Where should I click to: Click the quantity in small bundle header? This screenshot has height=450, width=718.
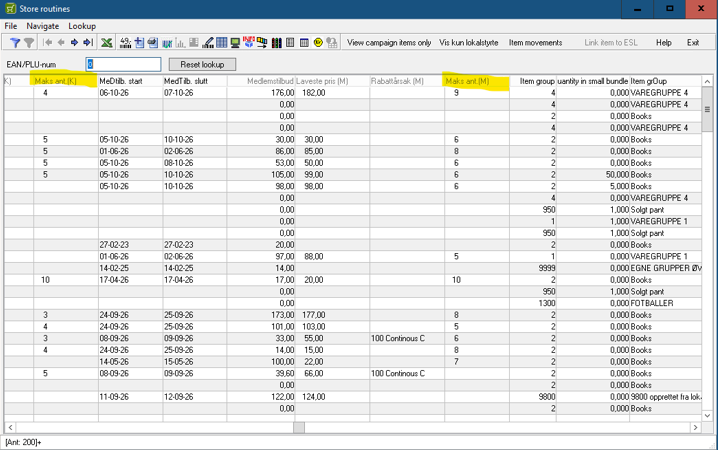pyautogui.click(x=593, y=81)
